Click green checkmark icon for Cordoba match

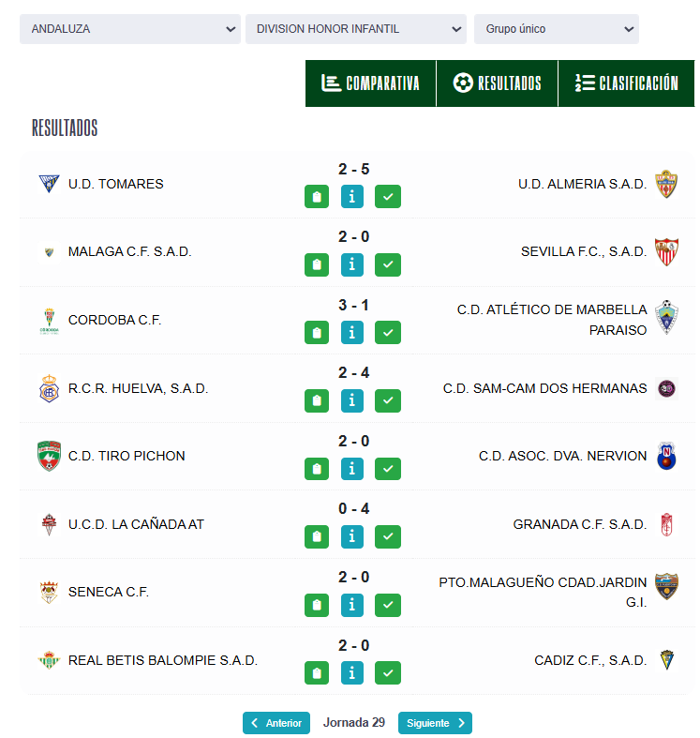[x=388, y=333]
